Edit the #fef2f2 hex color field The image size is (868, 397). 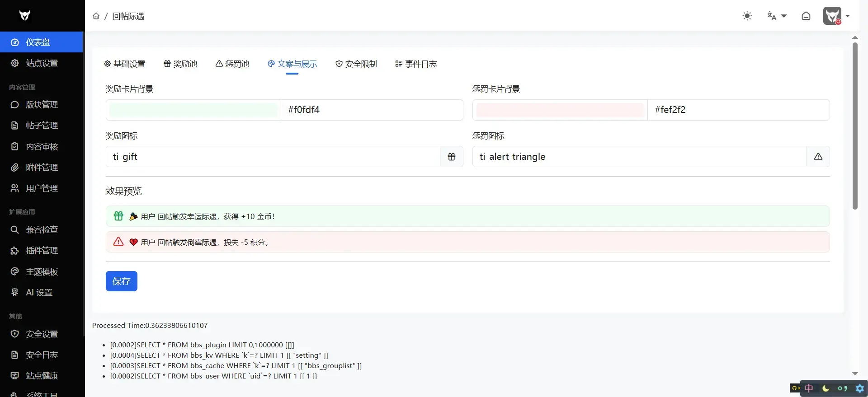tap(739, 110)
